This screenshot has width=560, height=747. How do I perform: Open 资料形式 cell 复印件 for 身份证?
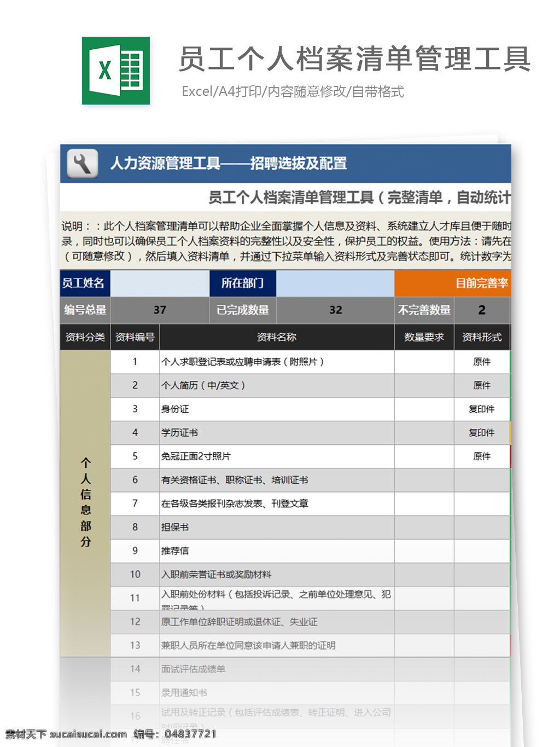coord(482,409)
